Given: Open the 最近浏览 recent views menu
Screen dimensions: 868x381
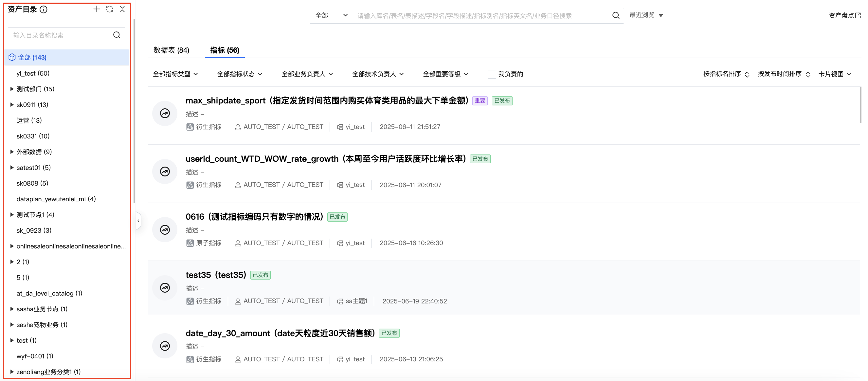Looking at the screenshot, I should tap(646, 15).
